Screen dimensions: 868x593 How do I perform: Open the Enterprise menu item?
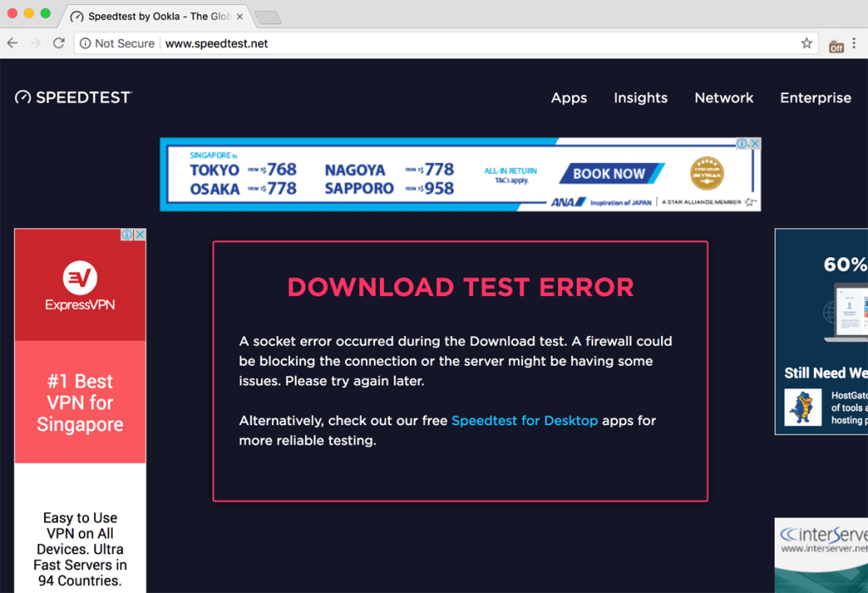(x=815, y=98)
